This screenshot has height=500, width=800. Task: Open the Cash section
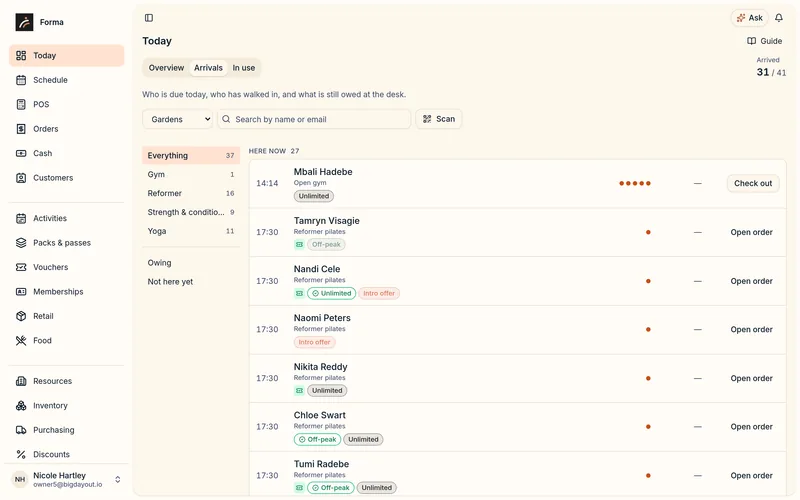click(x=66, y=153)
